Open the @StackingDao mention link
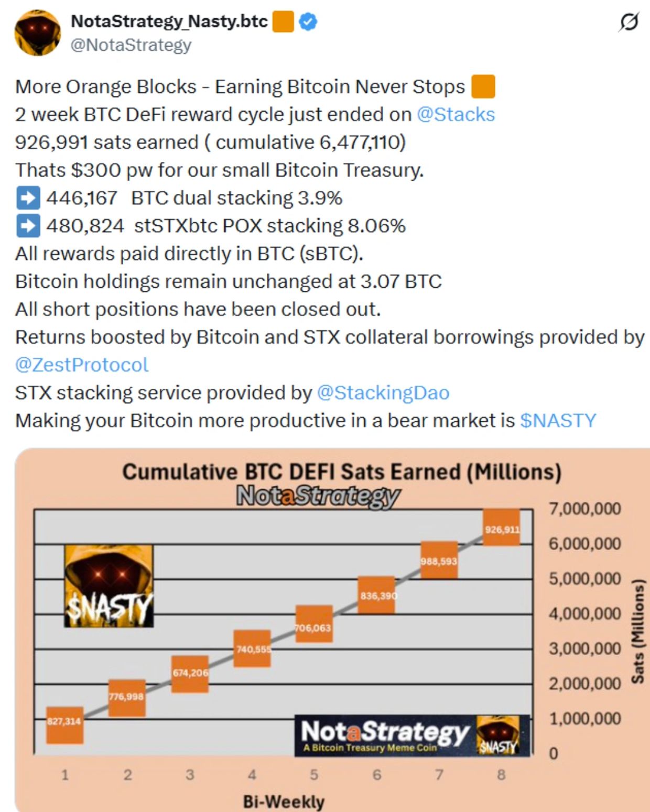This screenshot has width=650, height=812. click(383, 392)
